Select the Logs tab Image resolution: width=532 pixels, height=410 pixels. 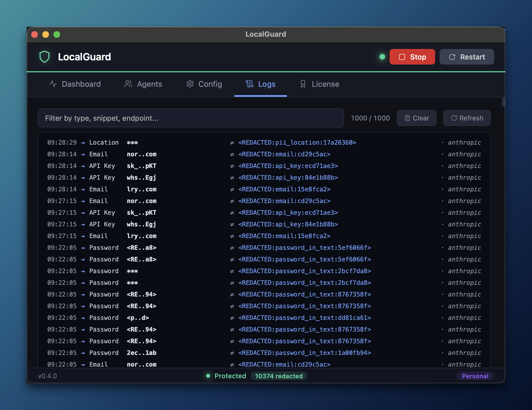(260, 84)
